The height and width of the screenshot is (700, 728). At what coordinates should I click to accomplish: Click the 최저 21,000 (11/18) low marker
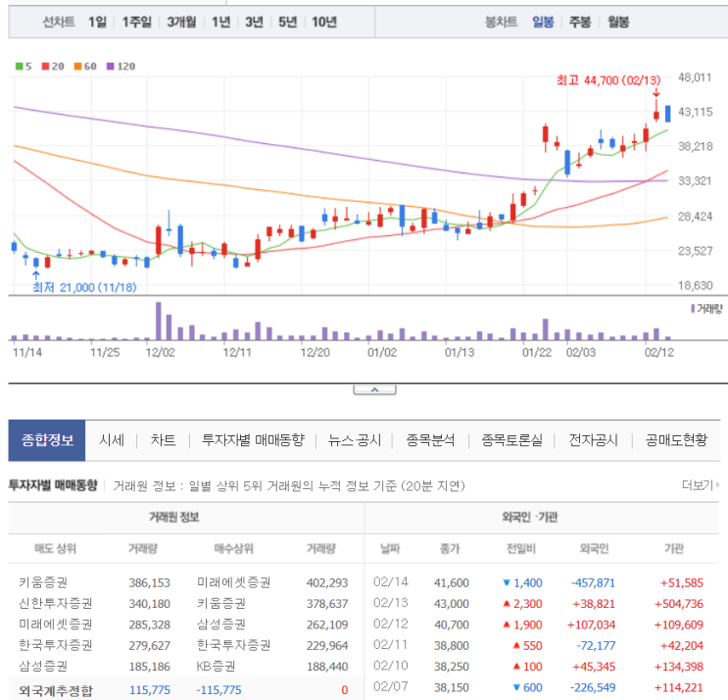pyautogui.click(x=84, y=287)
